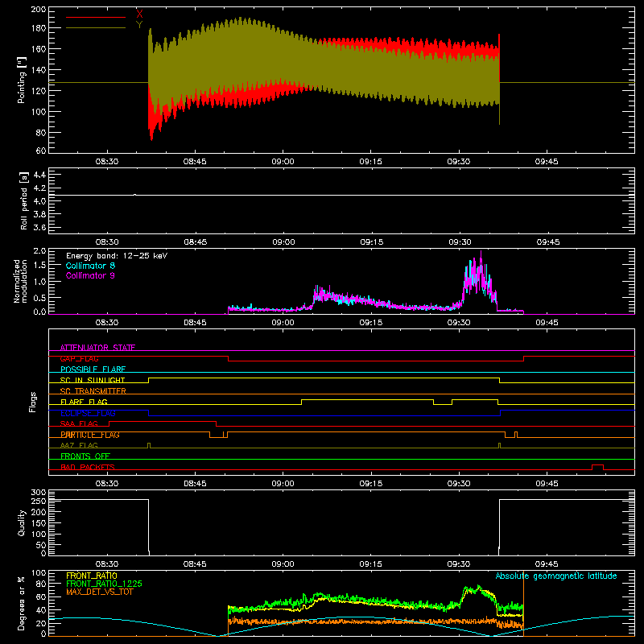Click the 09:30 tick under Quality plot
Screen dimensions: 644x644
point(459,564)
